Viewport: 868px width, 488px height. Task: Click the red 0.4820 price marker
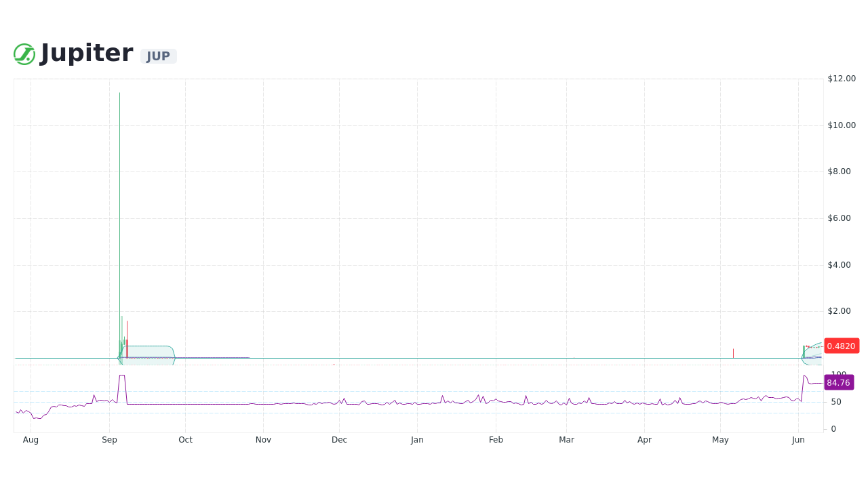click(x=842, y=346)
